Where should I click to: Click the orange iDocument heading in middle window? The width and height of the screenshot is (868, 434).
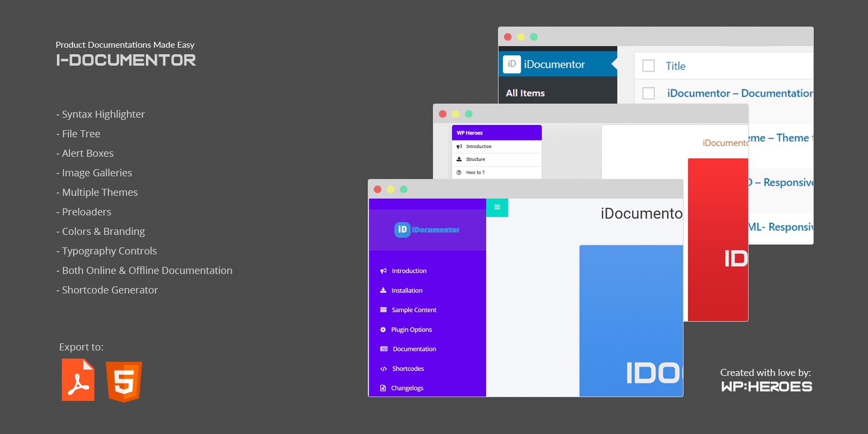click(725, 143)
